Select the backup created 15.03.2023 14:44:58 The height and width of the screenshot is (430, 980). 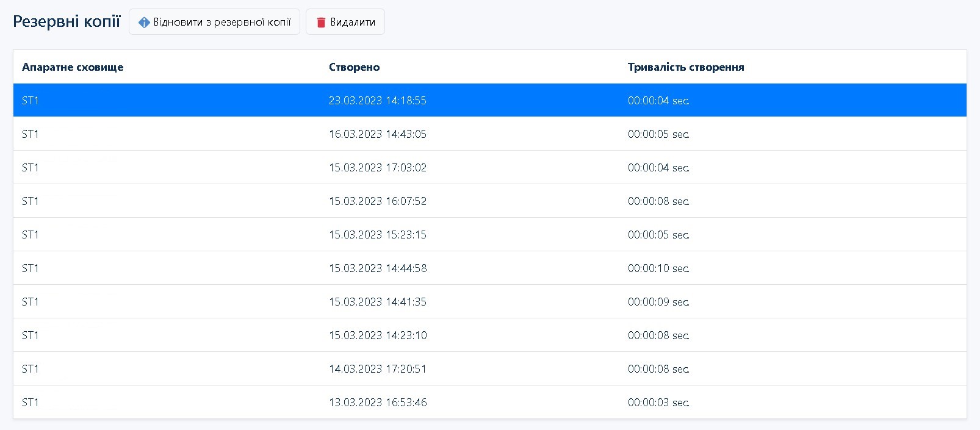click(x=377, y=268)
